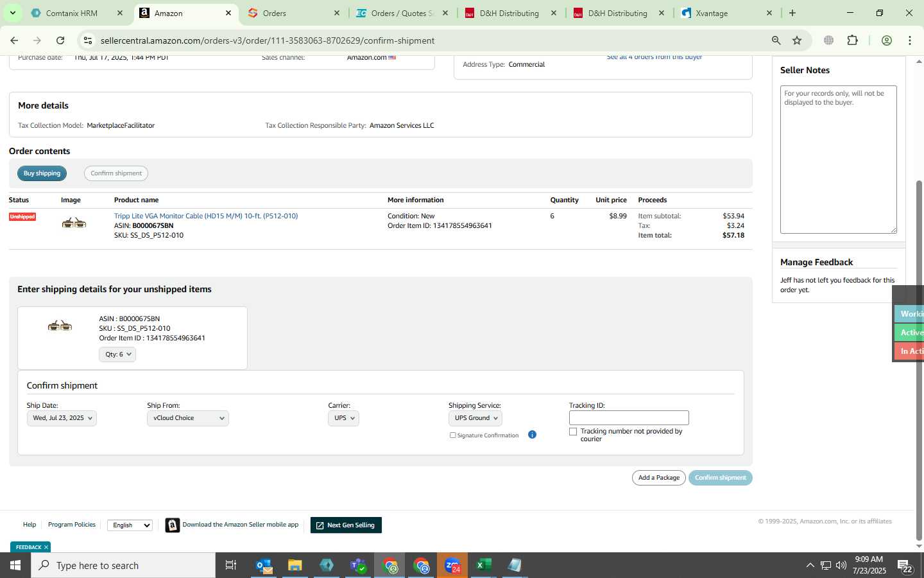Open Outlook from the taskbar
This screenshot has width=924, height=578.
click(x=264, y=565)
